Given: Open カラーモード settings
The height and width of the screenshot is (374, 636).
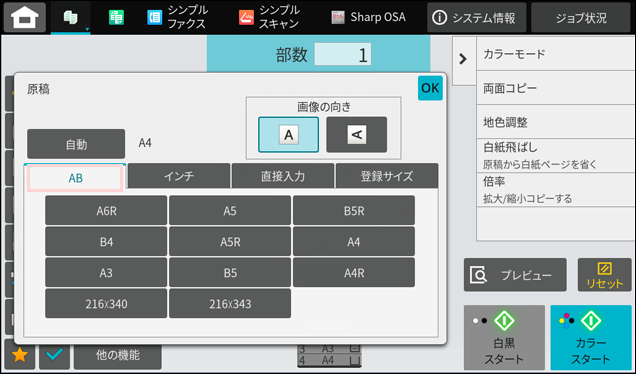Looking at the screenshot, I should coord(556,54).
